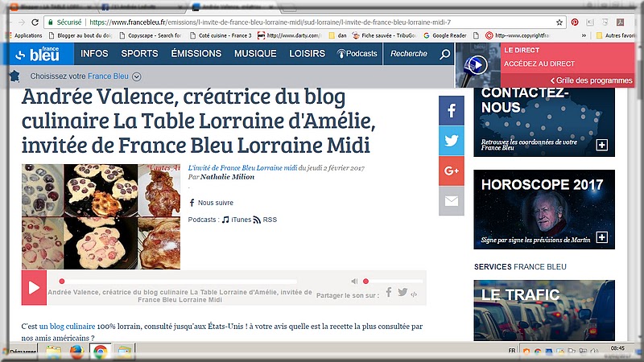This screenshot has width=644, height=362.
Task: Open the SPORTS menu
Action: click(x=139, y=54)
